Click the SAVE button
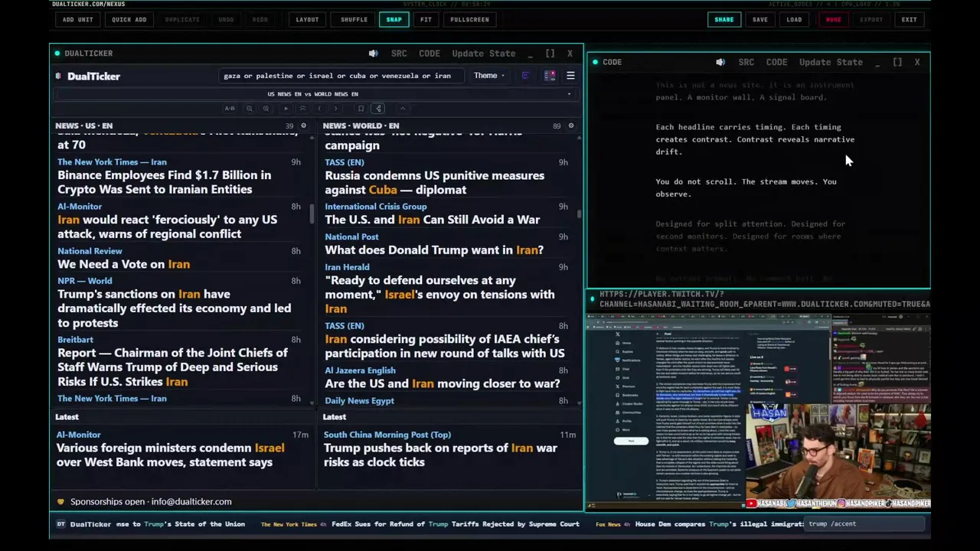The image size is (980, 551). pos(759,19)
